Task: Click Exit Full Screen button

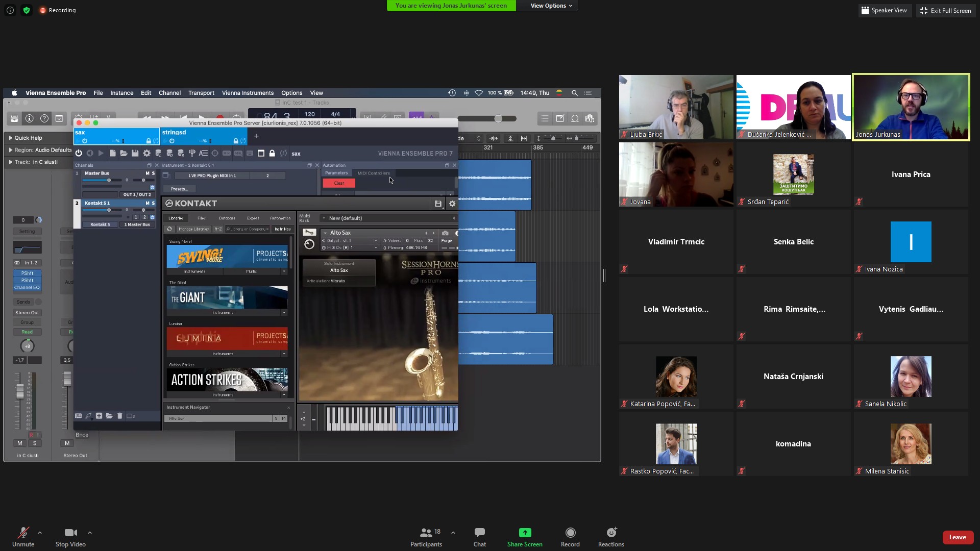Action: click(946, 10)
